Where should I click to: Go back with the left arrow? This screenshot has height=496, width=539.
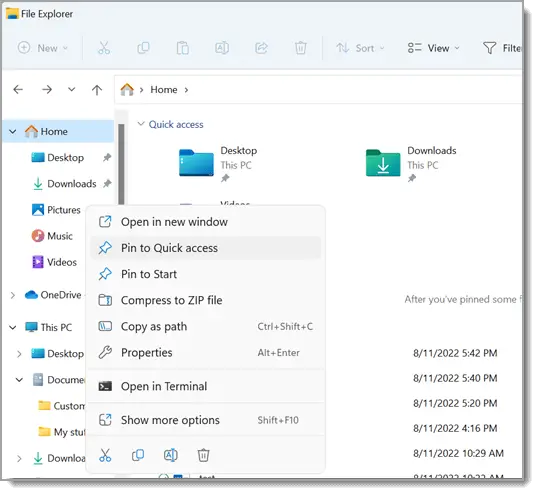click(18, 90)
